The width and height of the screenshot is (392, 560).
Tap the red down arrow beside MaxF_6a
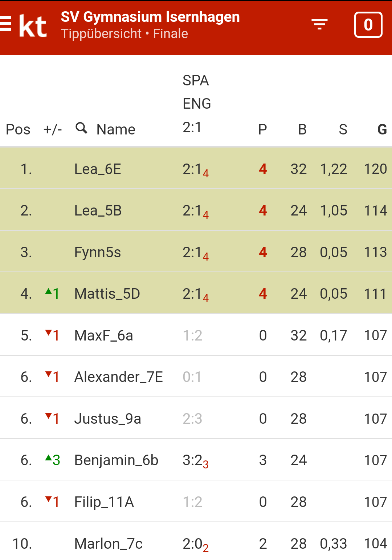[48, 333]
